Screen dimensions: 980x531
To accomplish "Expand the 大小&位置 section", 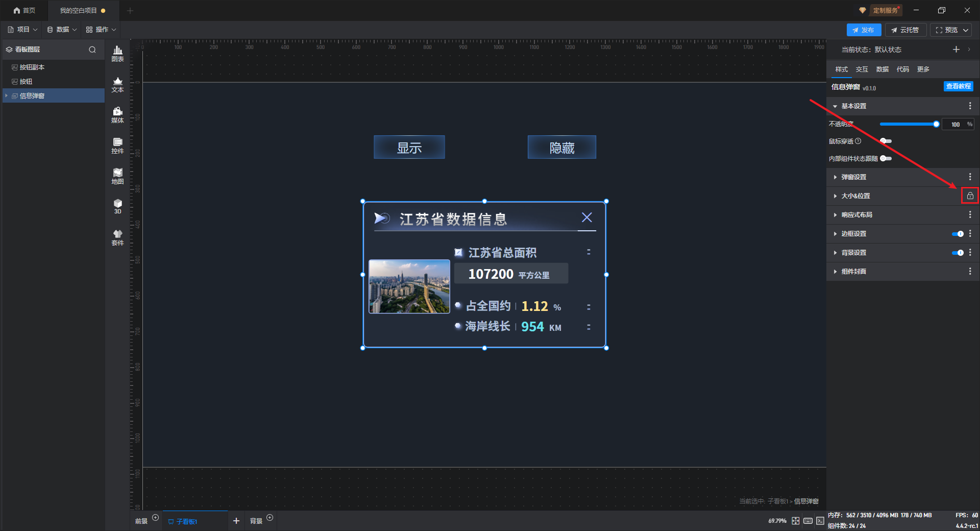I will pos(835,196).
